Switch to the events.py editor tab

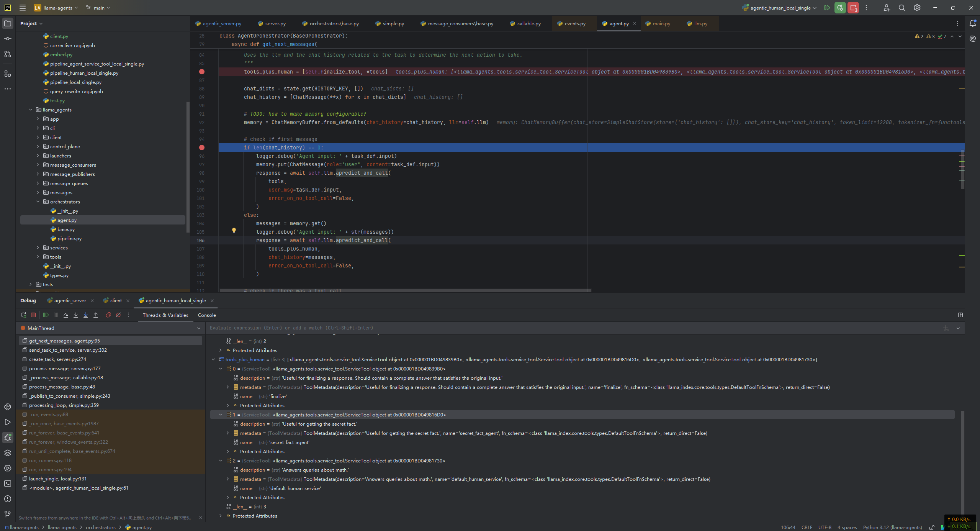coord(574,24)
